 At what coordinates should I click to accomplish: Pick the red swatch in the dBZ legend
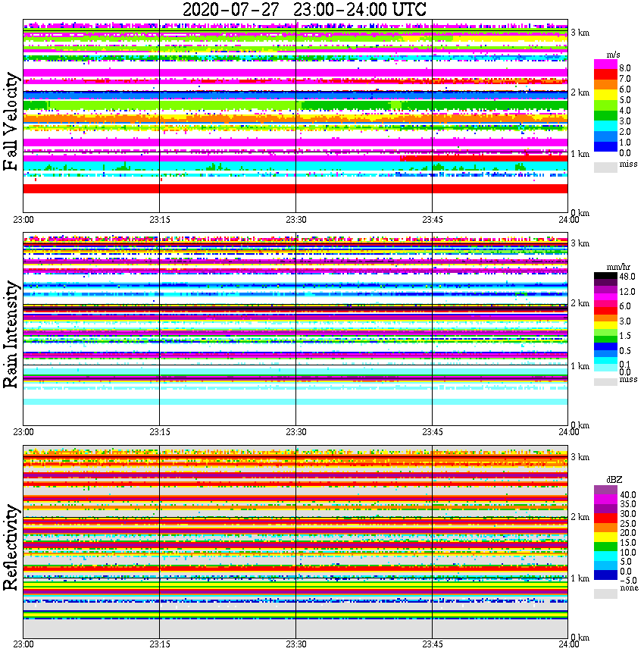coord(605,519)
